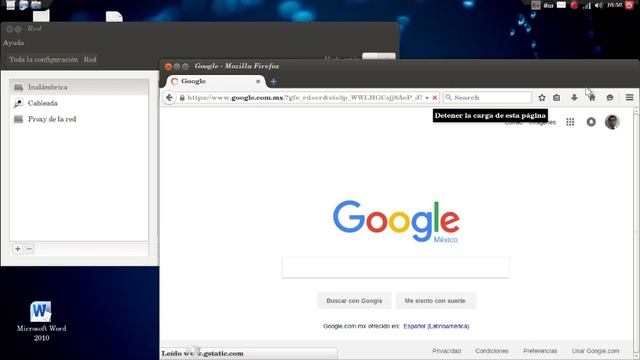Click status text Leído www.gstatic.com
Viewport: 640px width, 360px height.
click(203, 353)
